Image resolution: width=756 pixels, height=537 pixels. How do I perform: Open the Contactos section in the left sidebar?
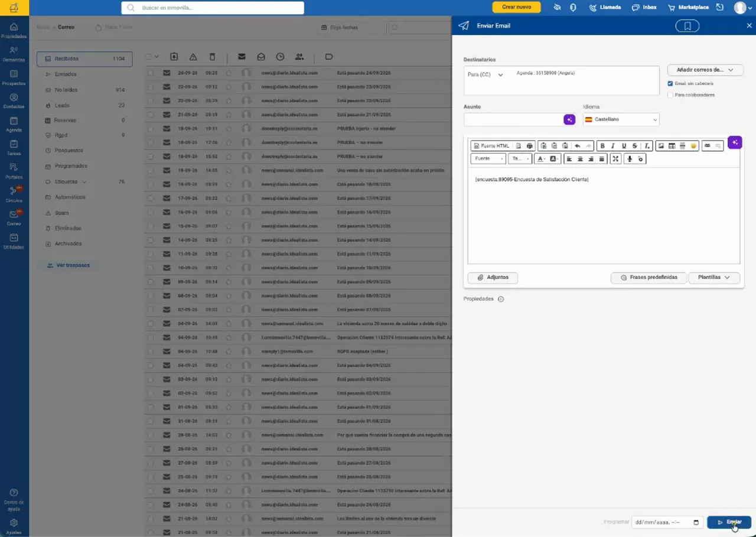click(14, 100)
